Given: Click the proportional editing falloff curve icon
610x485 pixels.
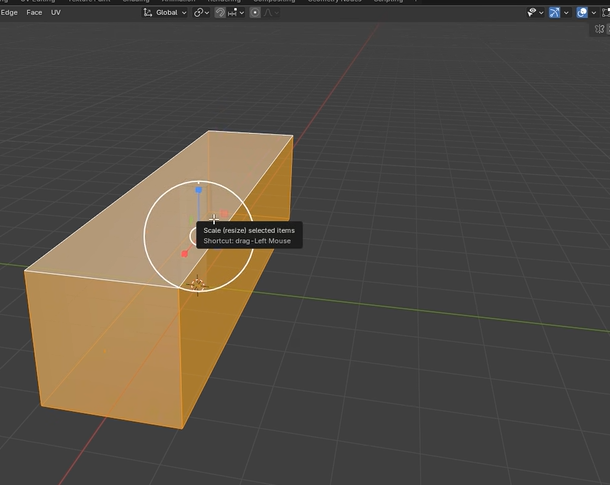Looking at the screenshot, I should coord(270,12).
